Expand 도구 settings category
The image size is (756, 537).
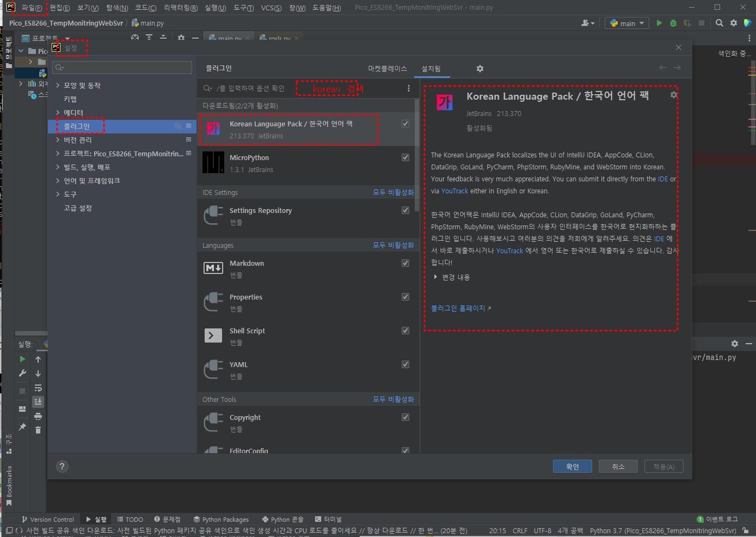[58, 194]
